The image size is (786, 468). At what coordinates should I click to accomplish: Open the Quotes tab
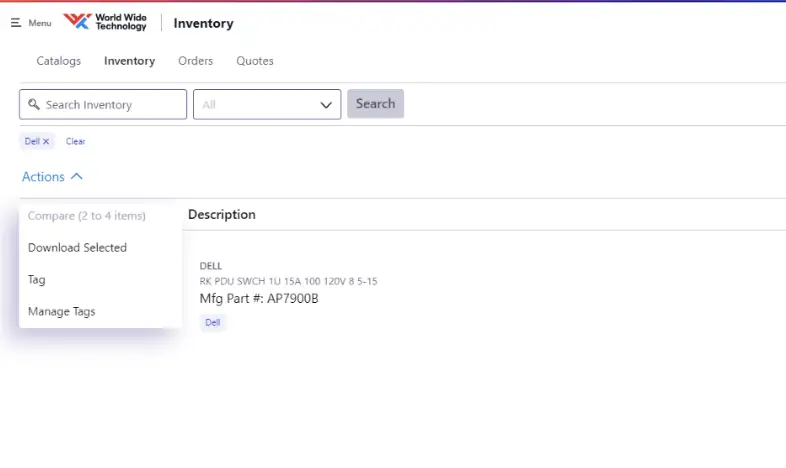[255, 61]
